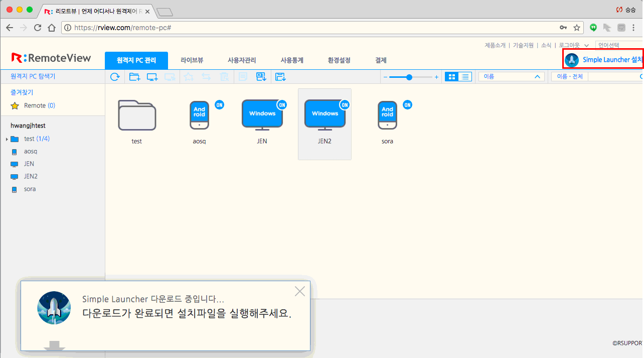This screenshot has height=358, width=644.
Task: Click the add remote PC toolbar icon
Action: pos(152,77)
